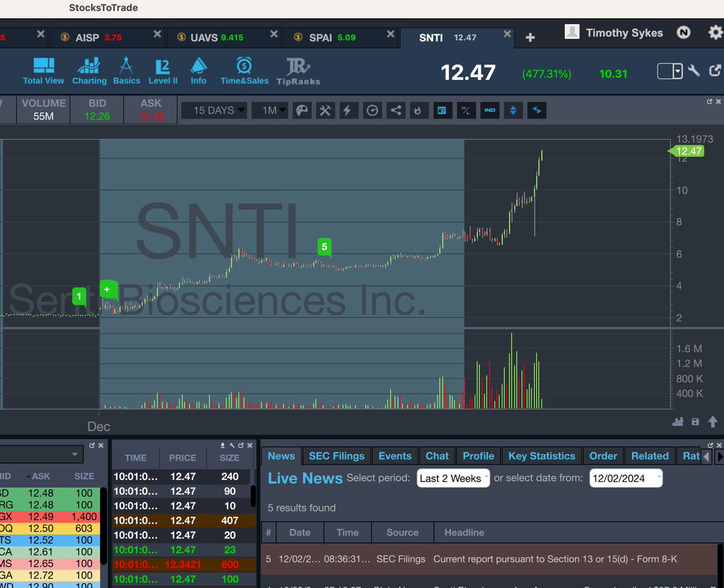
Task: Open the Time&Sales module
Action: (x=244, y=71)
